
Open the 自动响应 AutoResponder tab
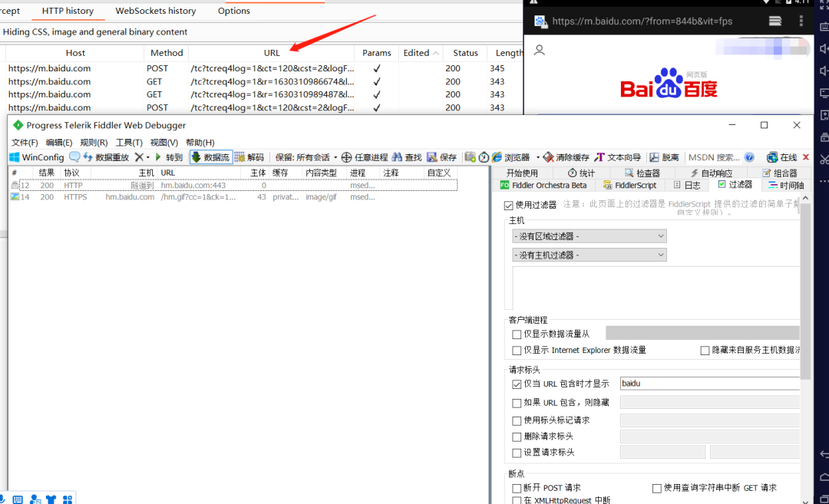coord(712,173)
